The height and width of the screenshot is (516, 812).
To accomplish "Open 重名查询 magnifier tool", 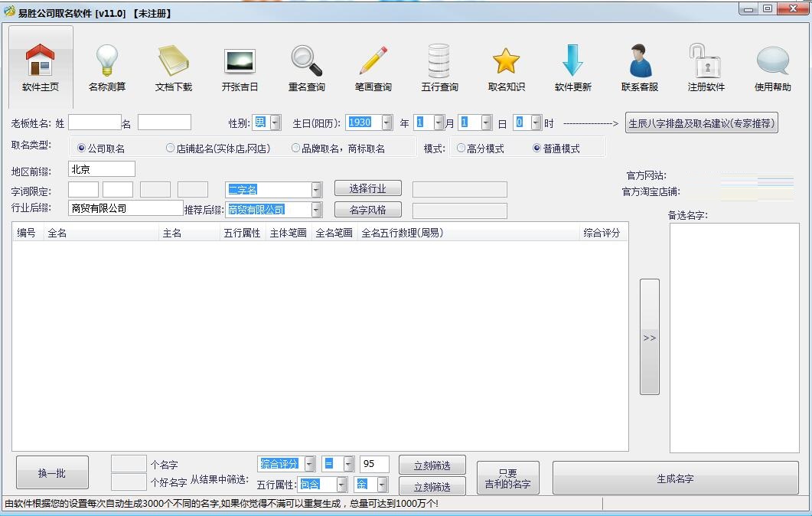I will point(307,67).
